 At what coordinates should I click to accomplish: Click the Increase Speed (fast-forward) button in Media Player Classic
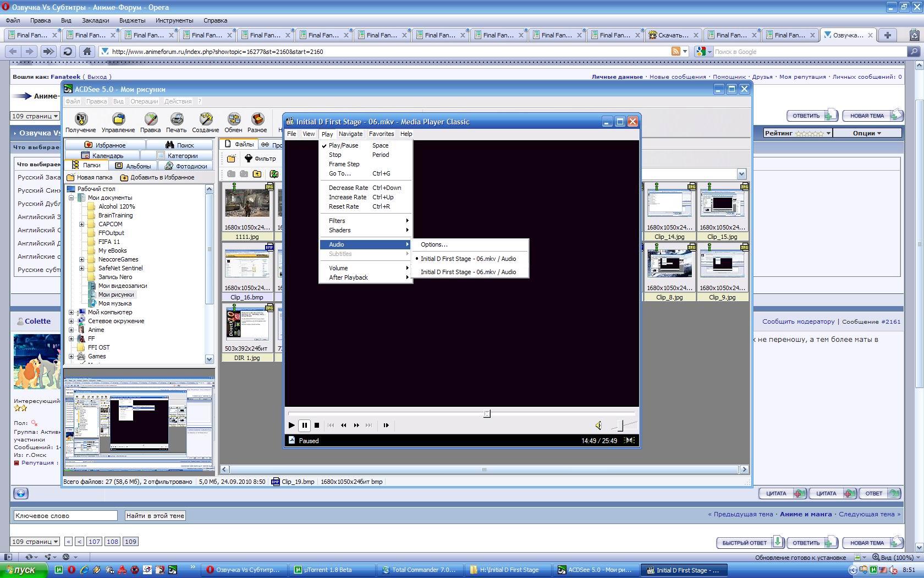356,425
